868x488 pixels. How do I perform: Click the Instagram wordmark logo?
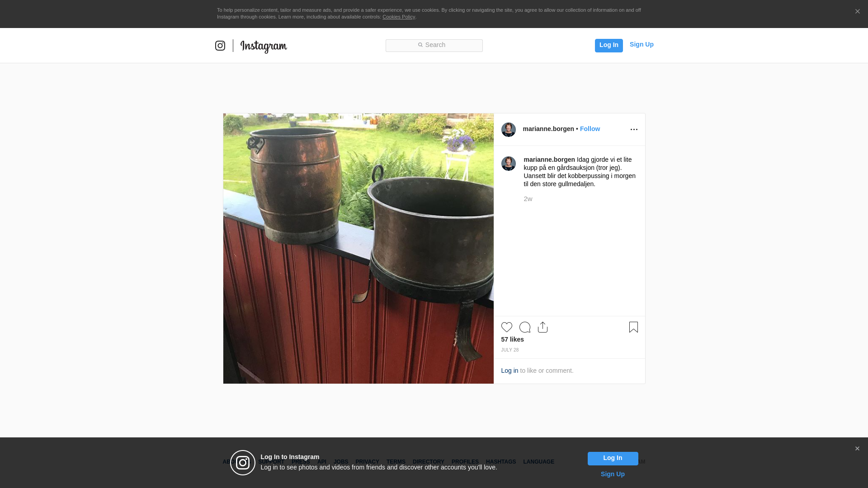264,46
